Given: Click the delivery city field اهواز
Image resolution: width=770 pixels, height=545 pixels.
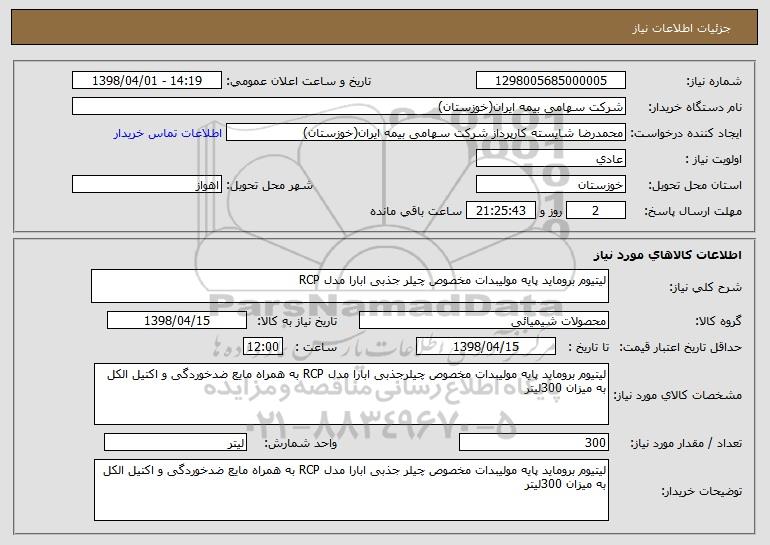Looking at the screenshot, I should tap(147, 185).
